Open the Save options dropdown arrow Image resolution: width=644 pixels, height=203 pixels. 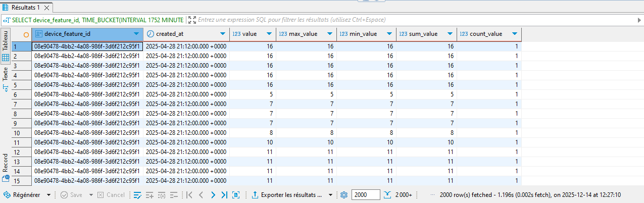tap(91, 195)
